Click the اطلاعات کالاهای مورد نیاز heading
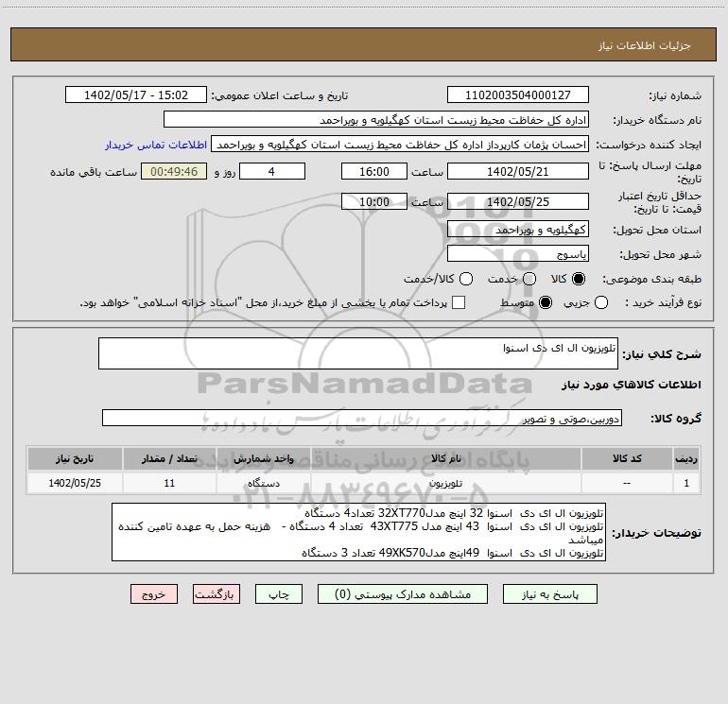This screenshot has width=728, height=704. tap(632, 385)
